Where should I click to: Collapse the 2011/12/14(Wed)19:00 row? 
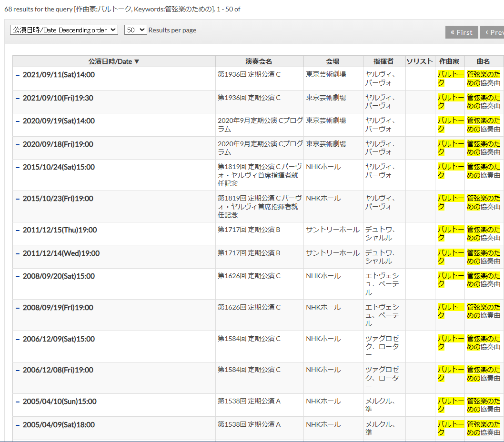click(x=18, y=254)
